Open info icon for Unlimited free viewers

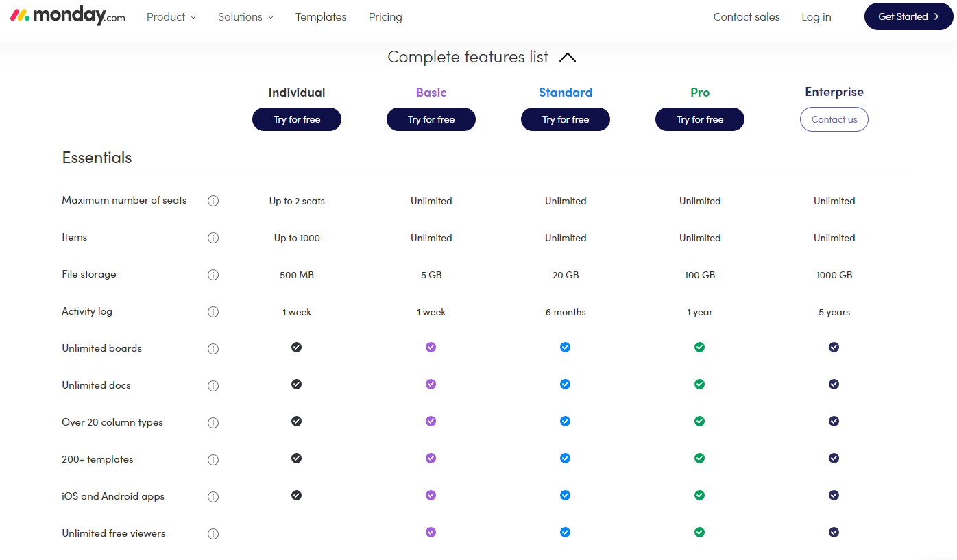(213, 534)
